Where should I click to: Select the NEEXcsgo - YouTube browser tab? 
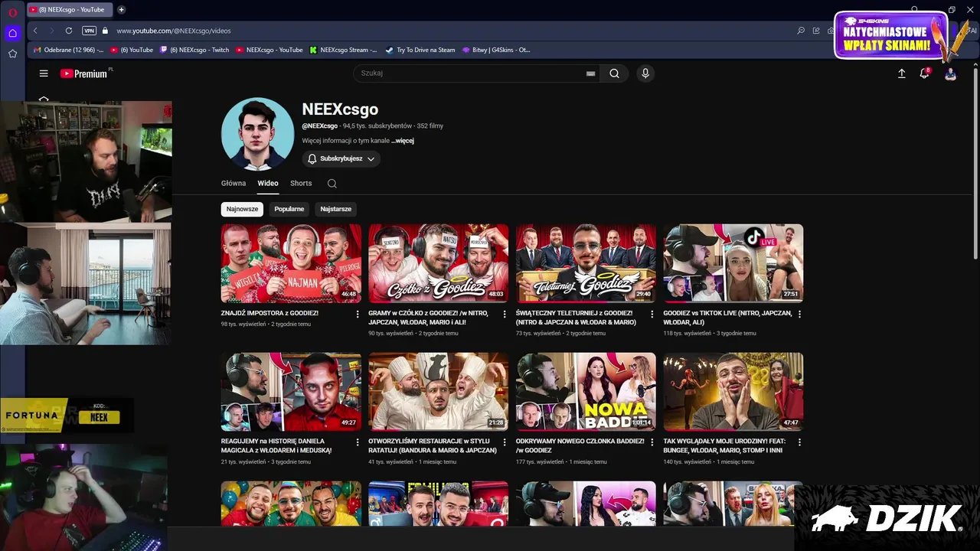click(70, 9)
